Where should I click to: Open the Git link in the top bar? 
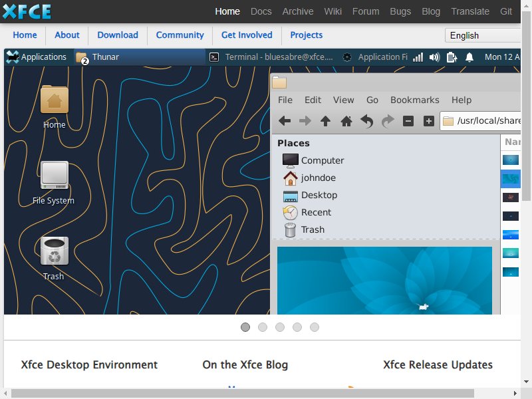pyautogui.click(x=506, y=11)
